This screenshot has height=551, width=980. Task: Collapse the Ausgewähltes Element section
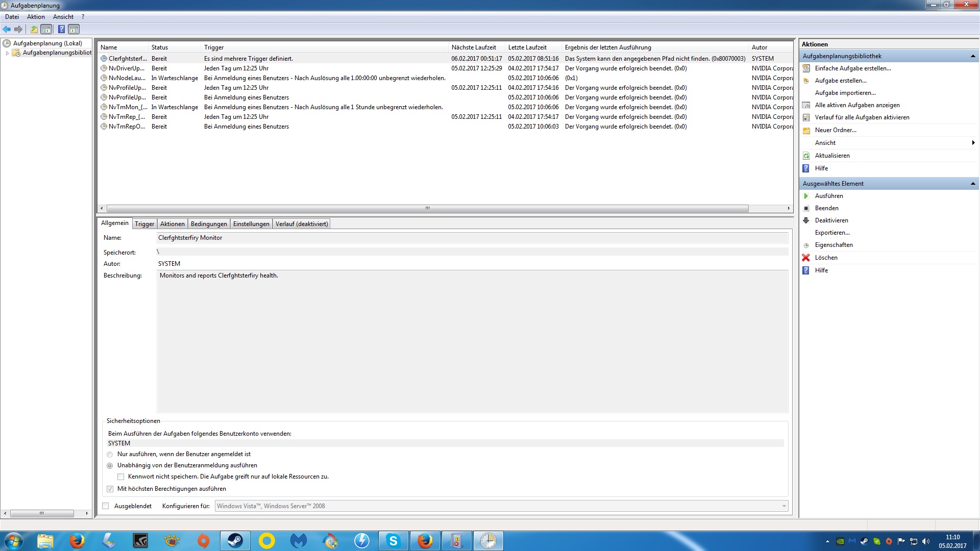(x=972, y=184)
